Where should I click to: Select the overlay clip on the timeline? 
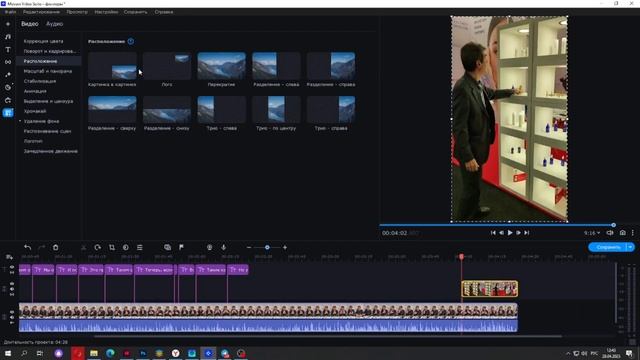click(490, 289)
